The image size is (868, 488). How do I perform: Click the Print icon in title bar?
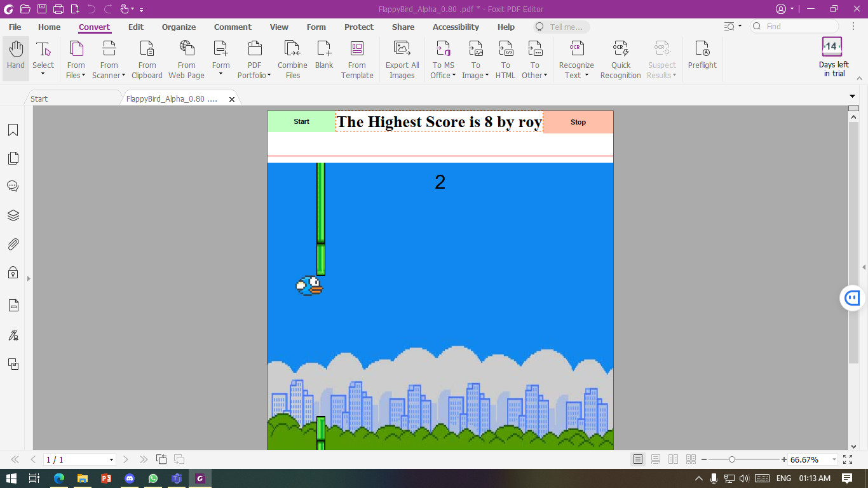pyautogui.click(x=58, y=9)
